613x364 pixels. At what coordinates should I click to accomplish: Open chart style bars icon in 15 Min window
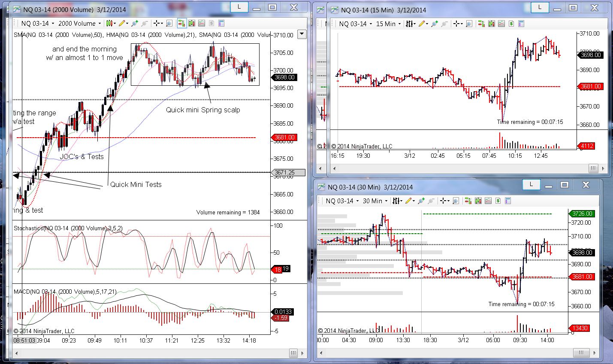tap(410, 24)
